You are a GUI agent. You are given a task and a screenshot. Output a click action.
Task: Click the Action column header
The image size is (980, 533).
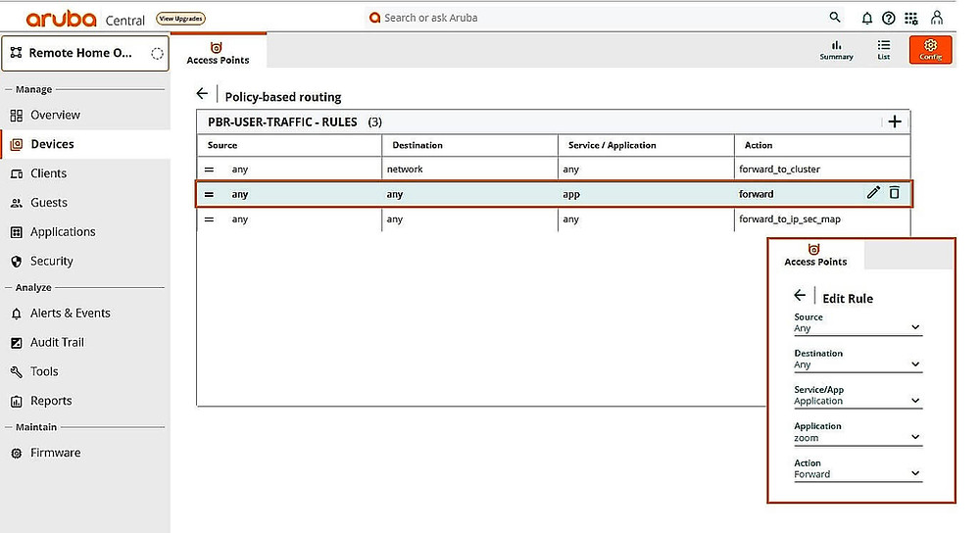coord(759,145)
